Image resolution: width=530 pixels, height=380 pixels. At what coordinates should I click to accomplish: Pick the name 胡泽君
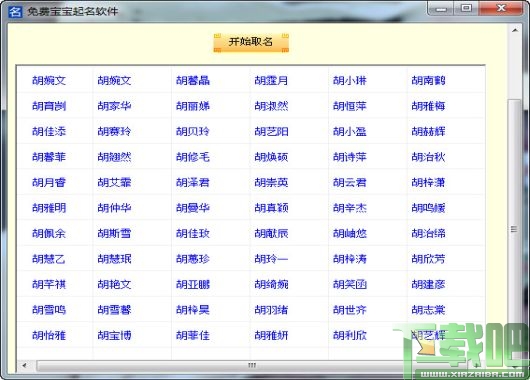[193, 183]
